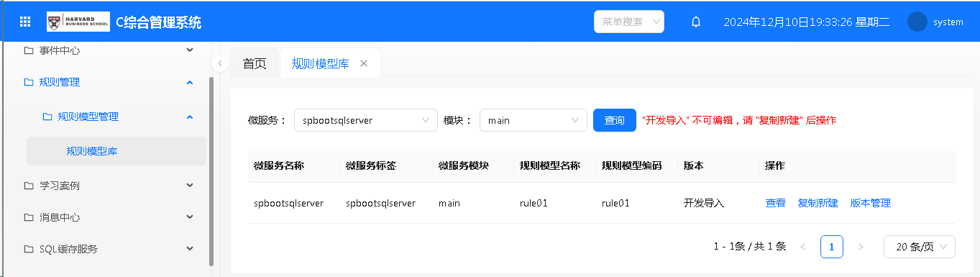Click the folder icon beside 规则模型管理
This screenshot has height=277, width=980.
point(47,117)
